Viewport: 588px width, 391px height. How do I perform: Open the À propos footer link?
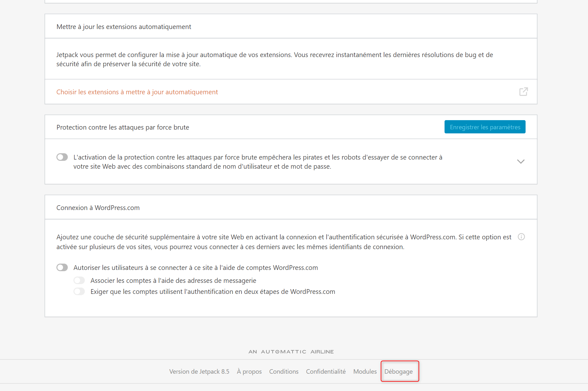coord(249,371)
